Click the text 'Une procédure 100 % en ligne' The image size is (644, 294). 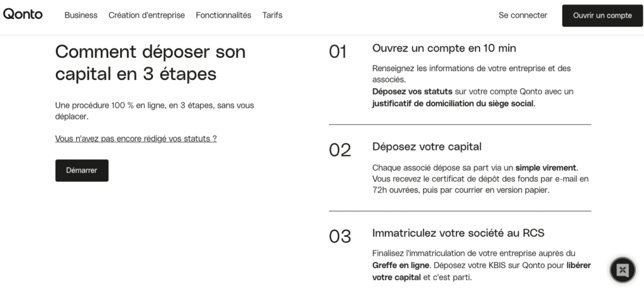pos(110,105)
